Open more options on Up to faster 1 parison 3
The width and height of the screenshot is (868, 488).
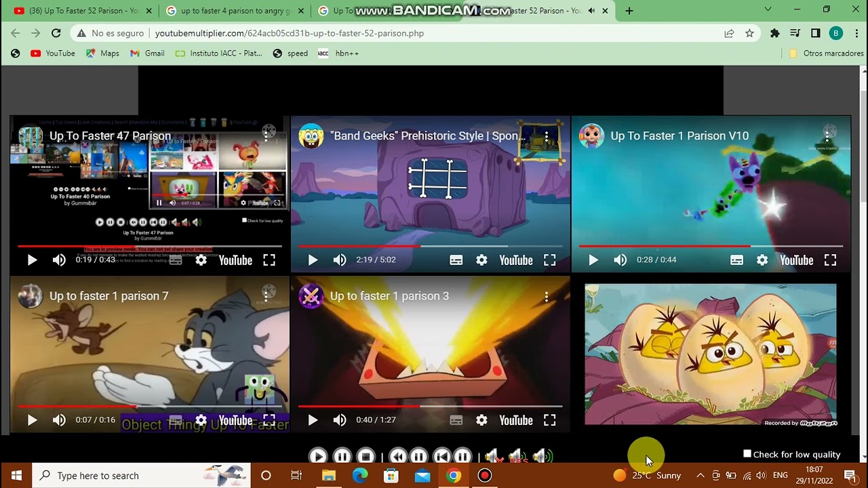(x=547, y=297)
